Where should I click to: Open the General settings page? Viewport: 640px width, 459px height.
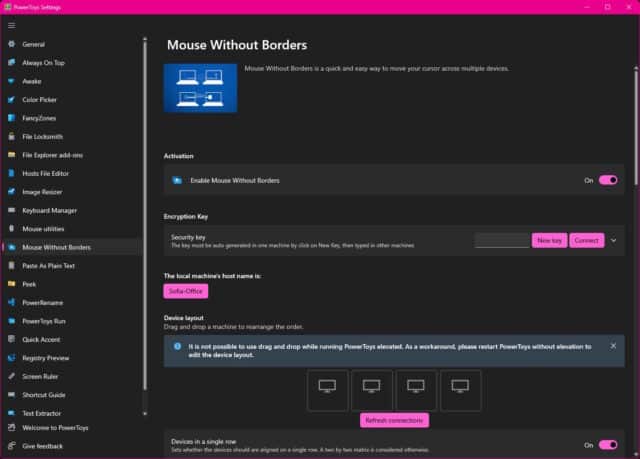[x=71, y=44]
